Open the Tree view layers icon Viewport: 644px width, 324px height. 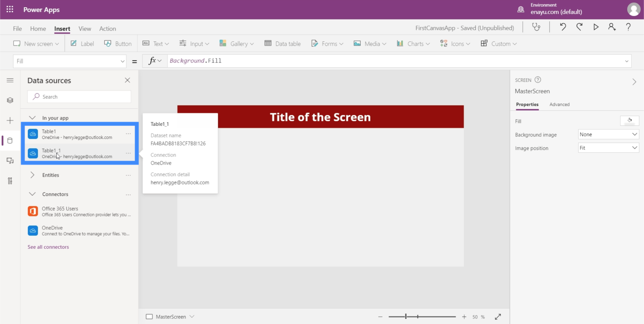coord(10,100)
